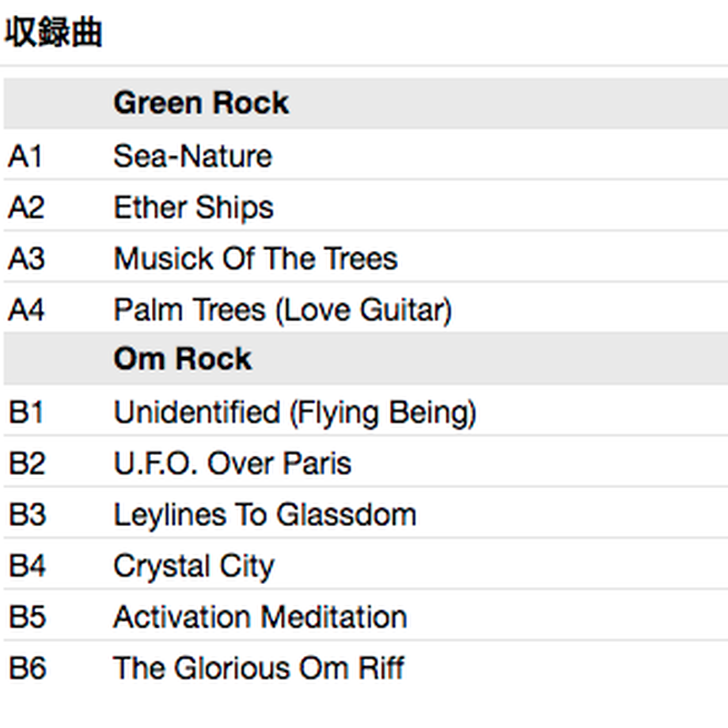Click the Ether Ships track
Image resolution: width=728 pixels, height=728 pixels.
[x=194, y=207]
